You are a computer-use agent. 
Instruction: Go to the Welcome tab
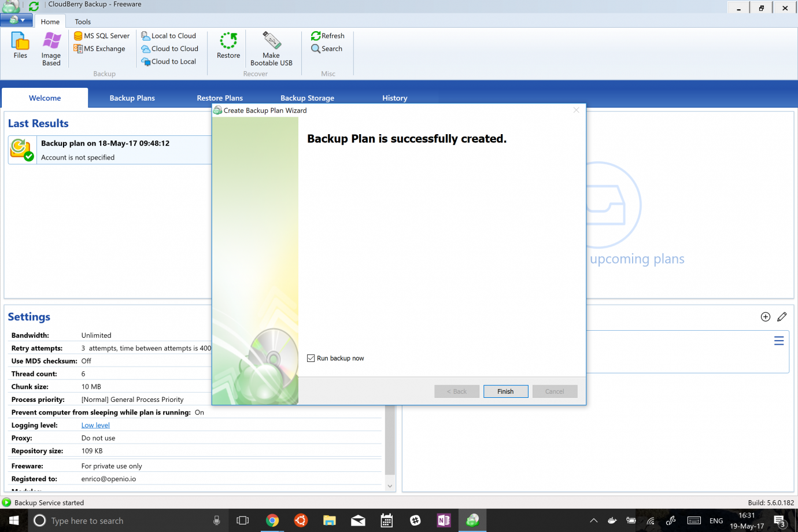click(x=45, y=98)
